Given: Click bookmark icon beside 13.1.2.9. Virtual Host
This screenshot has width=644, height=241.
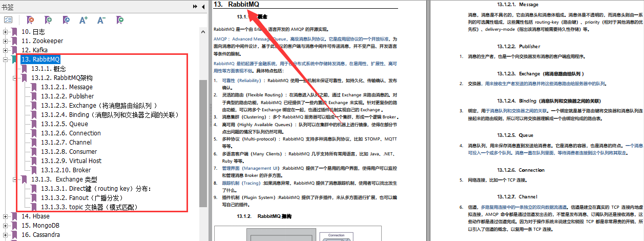Looking at the screenshot, I should pyautogui.click(x=34, y=161).
